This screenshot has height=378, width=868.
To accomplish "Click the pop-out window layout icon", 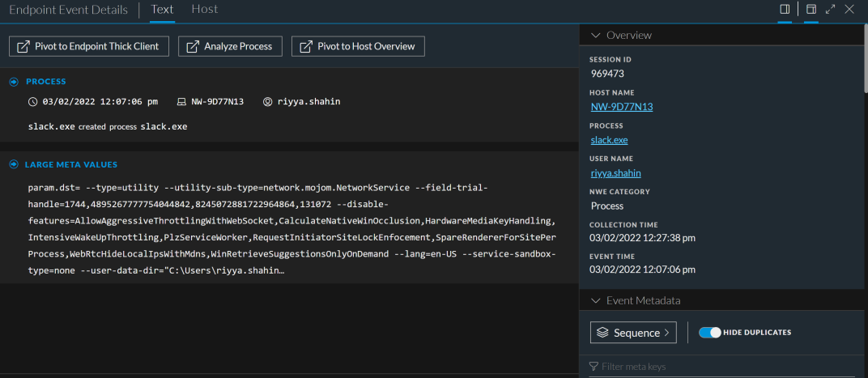I will [x=811, y=10].
